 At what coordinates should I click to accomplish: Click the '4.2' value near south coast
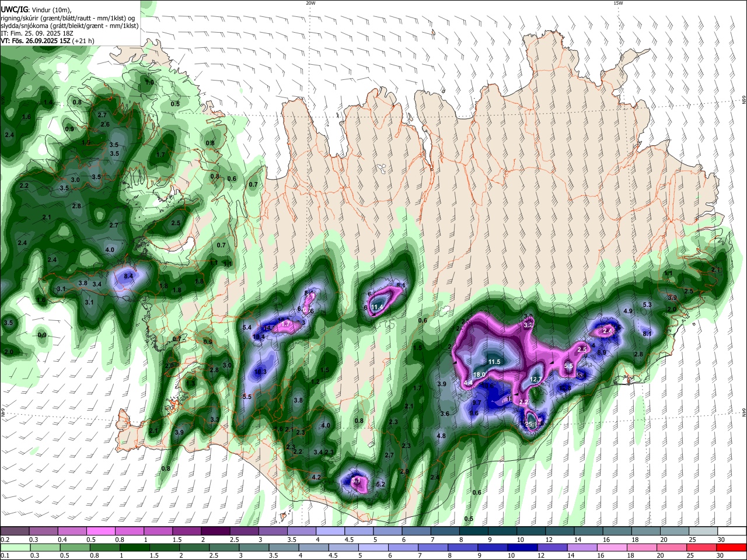[x=316, y=477]
